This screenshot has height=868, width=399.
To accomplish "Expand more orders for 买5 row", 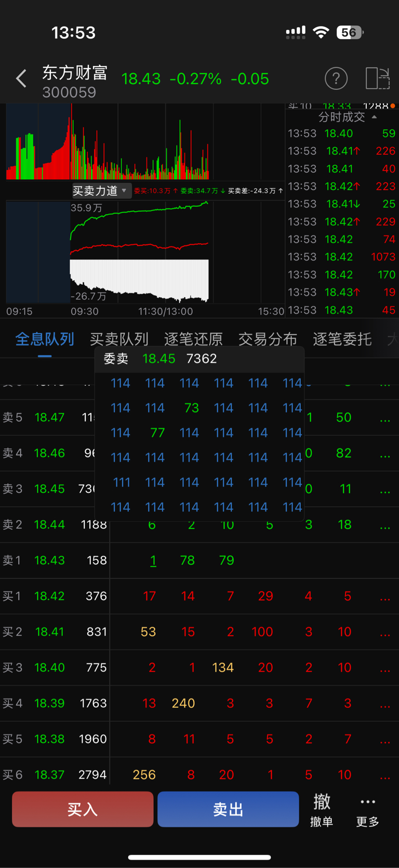I will (x=385, y=740).
